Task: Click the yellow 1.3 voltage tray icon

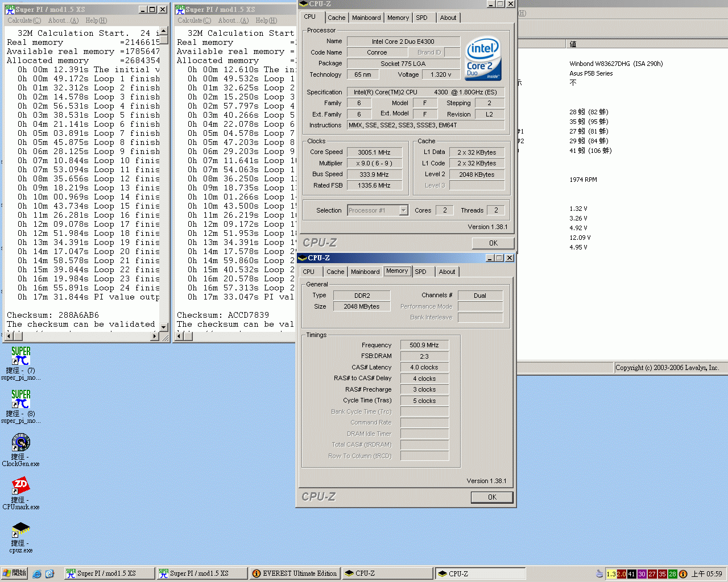Action: coord(611,574)
